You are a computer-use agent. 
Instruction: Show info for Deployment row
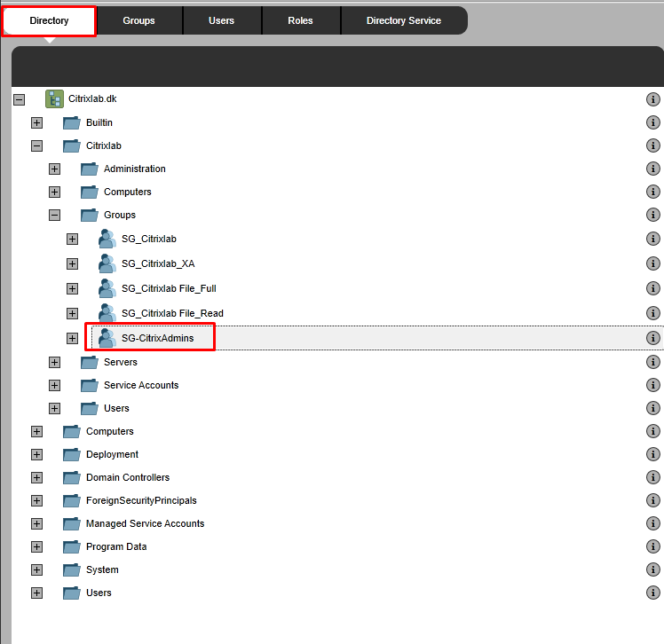pyautogui.click(x=653, y=454)
